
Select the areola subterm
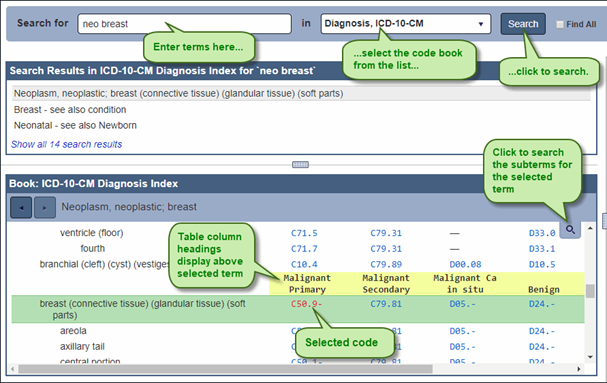73,331
